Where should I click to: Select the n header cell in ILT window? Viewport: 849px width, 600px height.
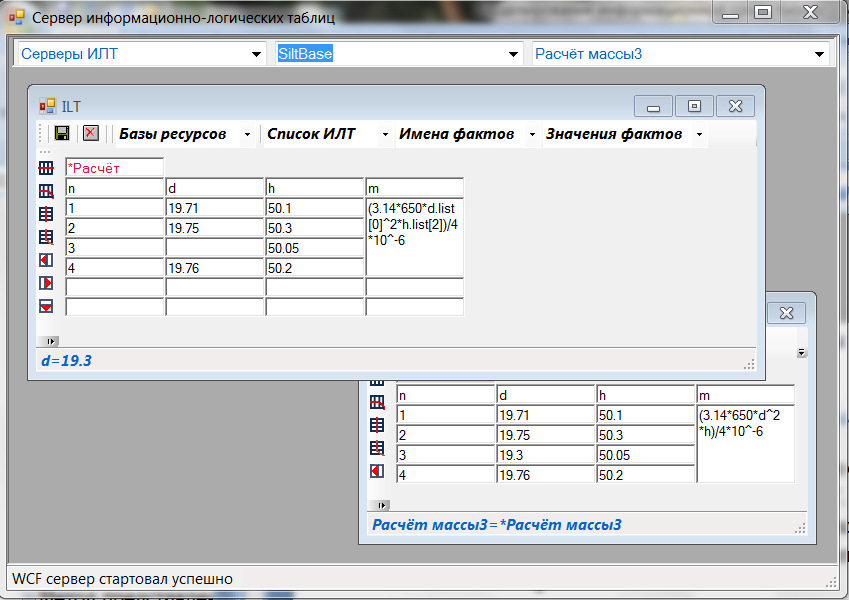(114, 188)
